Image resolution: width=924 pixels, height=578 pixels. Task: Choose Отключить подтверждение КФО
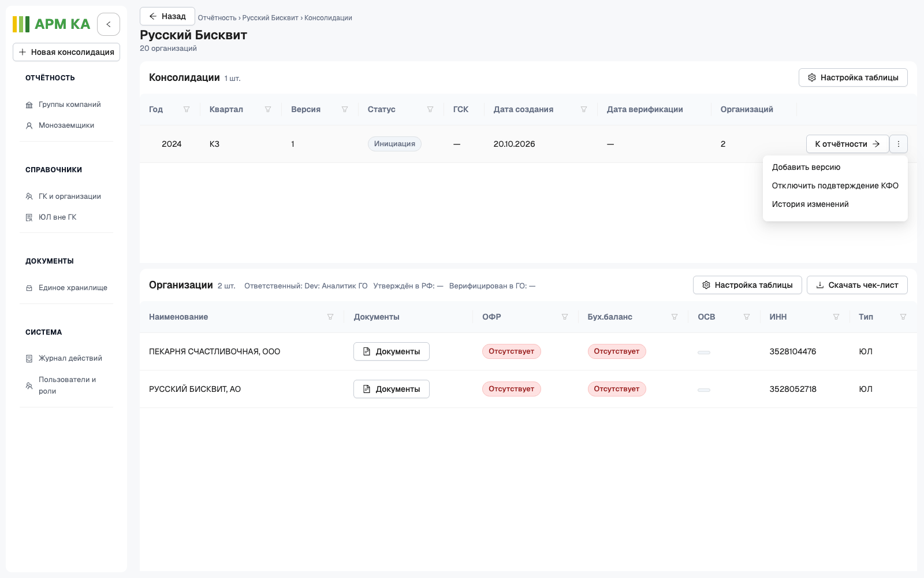(835, 186)
